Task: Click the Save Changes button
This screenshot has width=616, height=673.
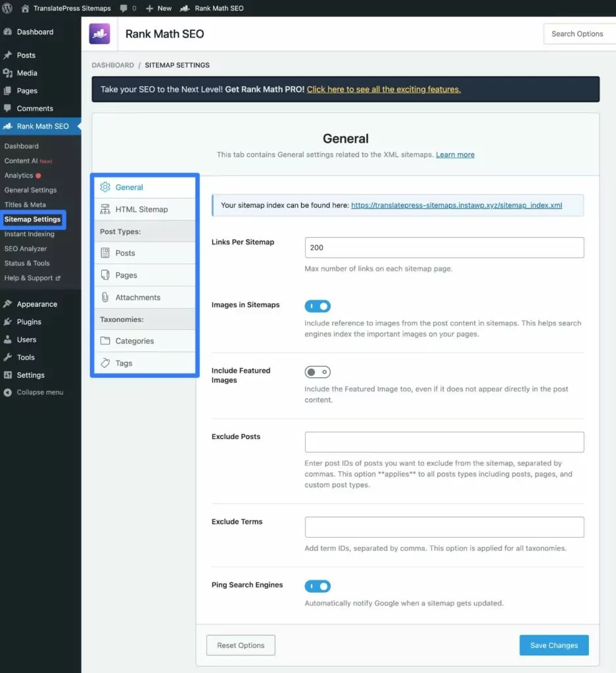Action: [x=554, y=645]
